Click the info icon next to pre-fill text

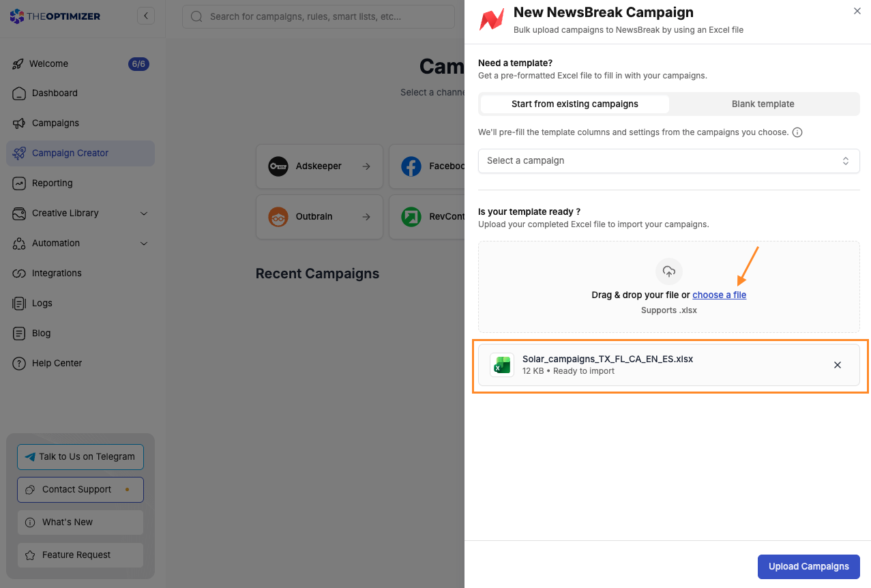click(797, 132)
